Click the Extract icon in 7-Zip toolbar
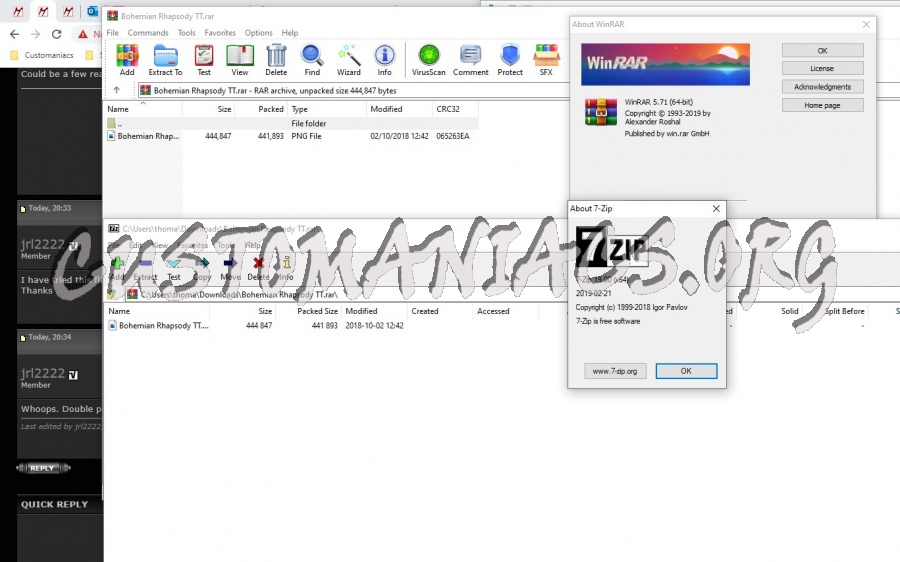 coord(145,269)
